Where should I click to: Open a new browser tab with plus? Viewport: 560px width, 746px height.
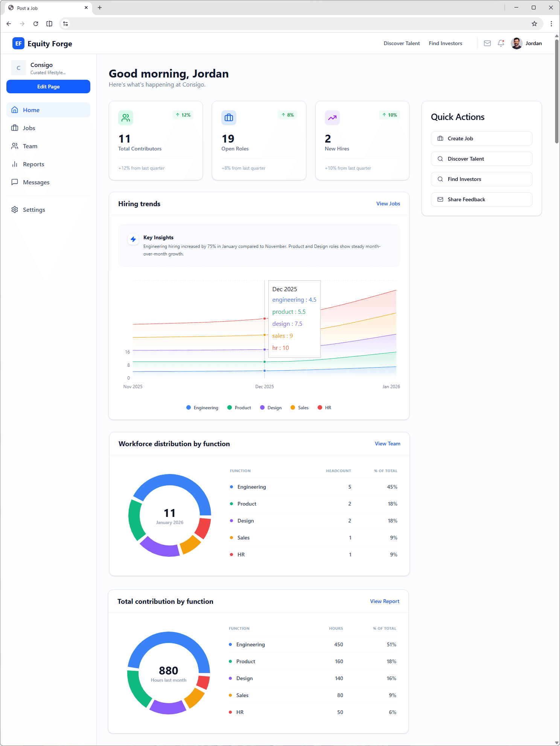(100, 8)
